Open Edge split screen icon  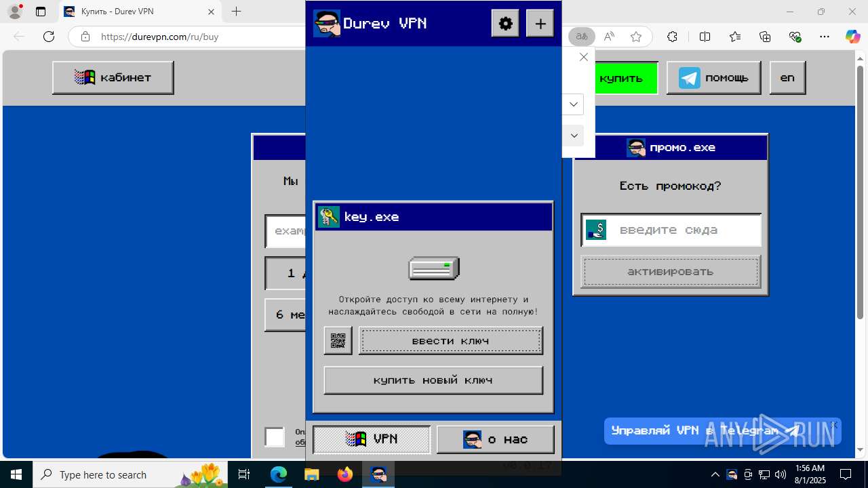click(x=705, y=37)
